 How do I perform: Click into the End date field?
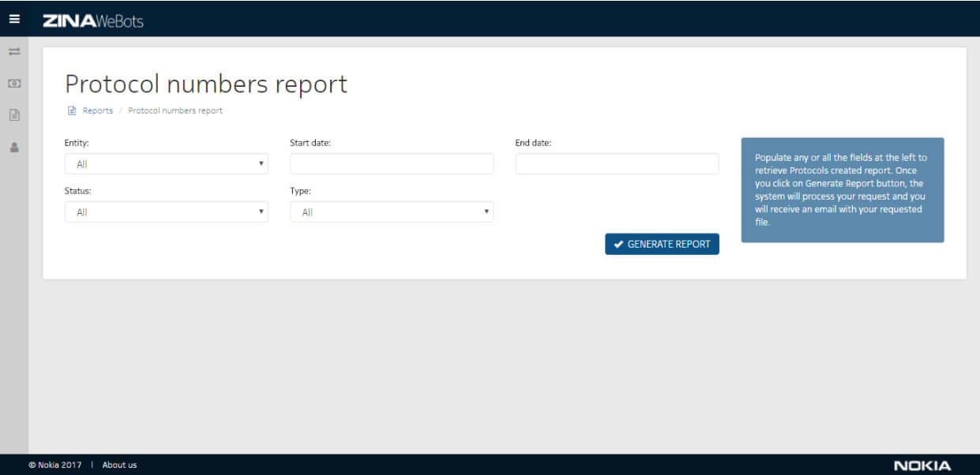(x=617, y=164)
